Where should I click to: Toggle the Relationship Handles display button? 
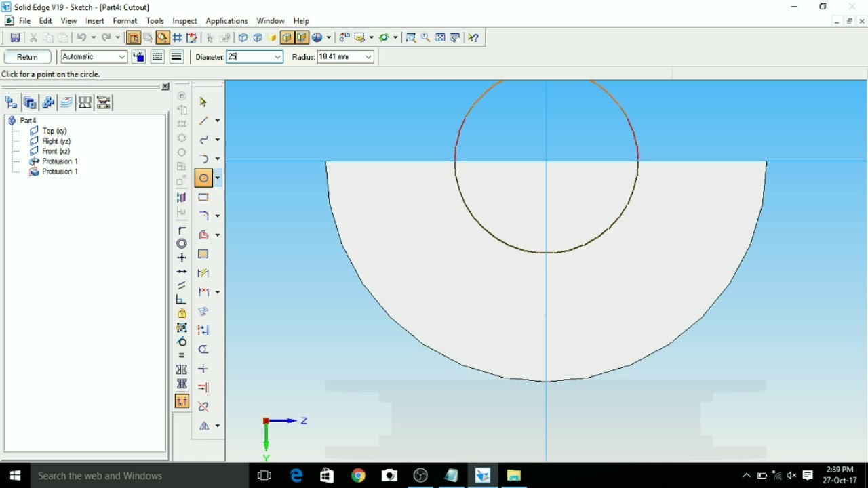tap(182, 402)
